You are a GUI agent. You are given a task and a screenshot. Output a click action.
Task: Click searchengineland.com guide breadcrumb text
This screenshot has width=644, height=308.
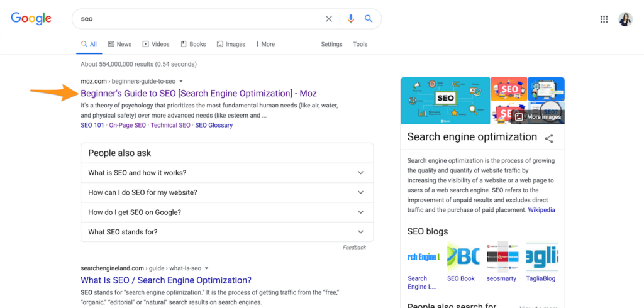141,268
